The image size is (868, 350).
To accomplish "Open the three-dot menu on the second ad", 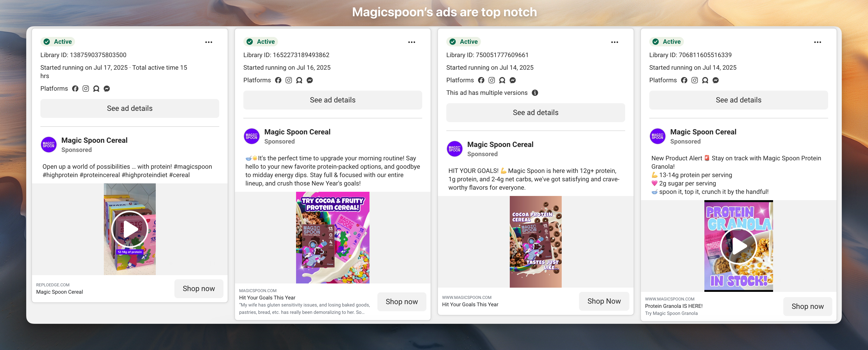I will click(x=411, y=42).
